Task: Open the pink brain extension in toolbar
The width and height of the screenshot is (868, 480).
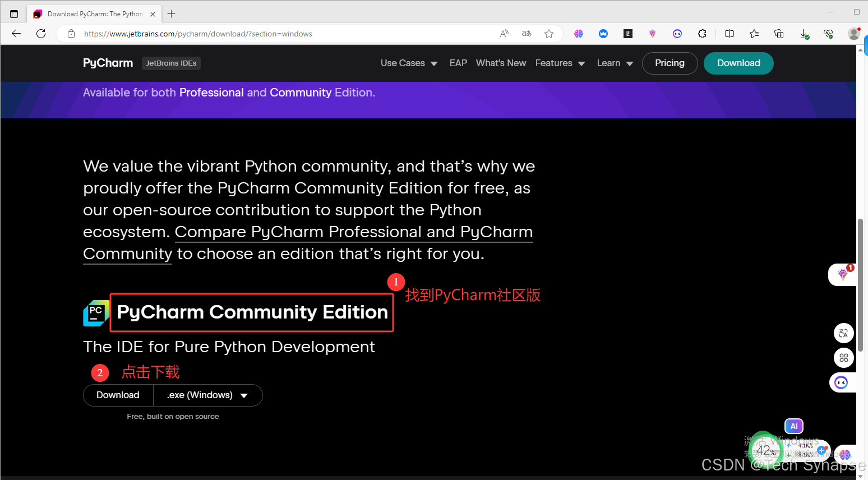Action: [579, 34]
